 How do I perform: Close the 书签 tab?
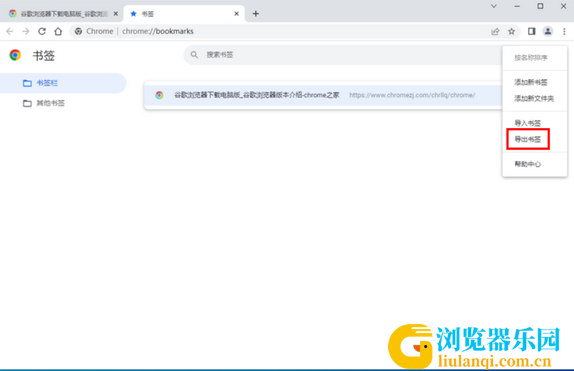coord(236,14)
